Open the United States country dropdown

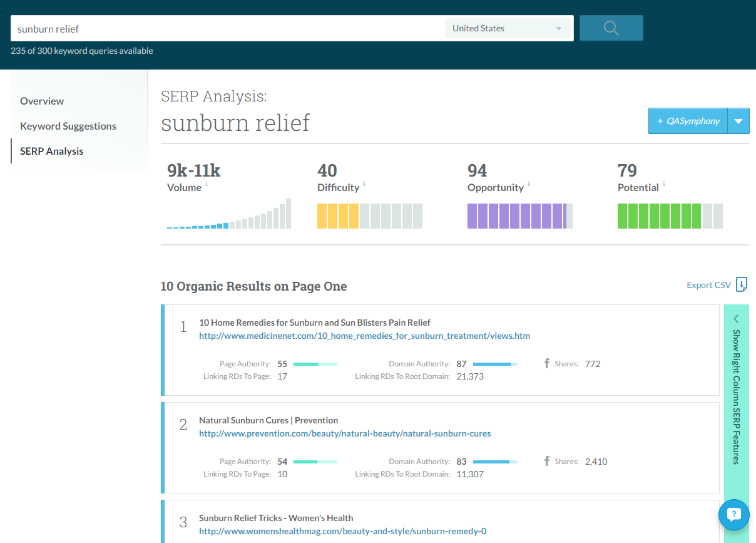click(508, 28)
